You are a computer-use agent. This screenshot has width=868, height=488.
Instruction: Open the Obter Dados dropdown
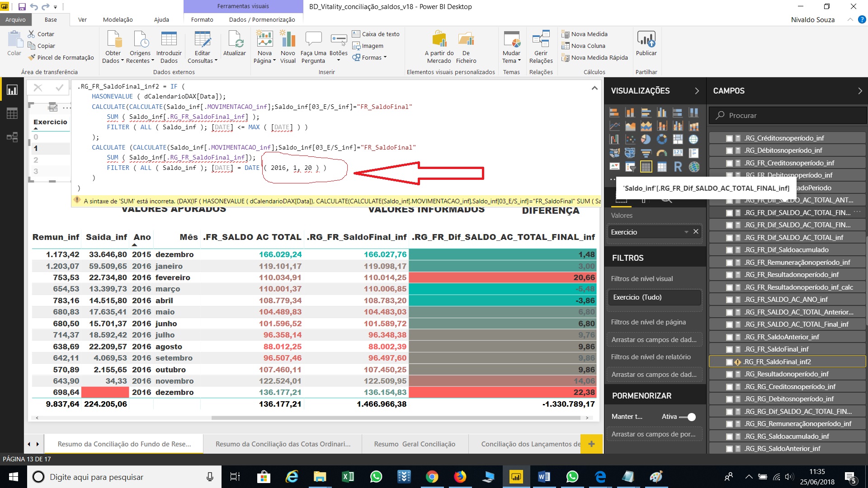point(113,47)
